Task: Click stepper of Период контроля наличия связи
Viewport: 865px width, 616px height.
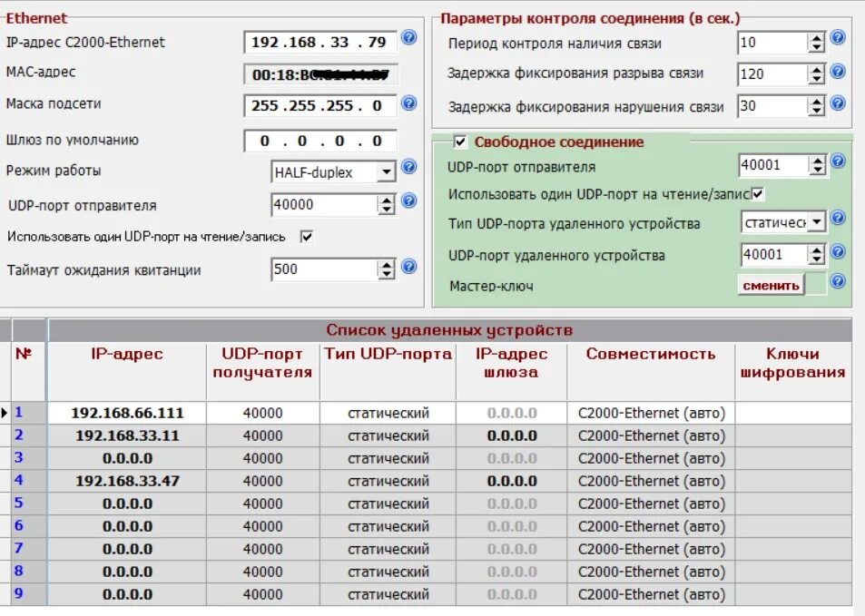Action: coord(816,43)
